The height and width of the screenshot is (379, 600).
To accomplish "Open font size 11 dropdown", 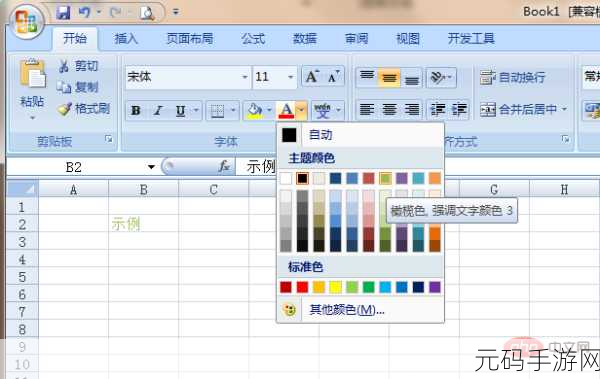I will click(290, 77).
